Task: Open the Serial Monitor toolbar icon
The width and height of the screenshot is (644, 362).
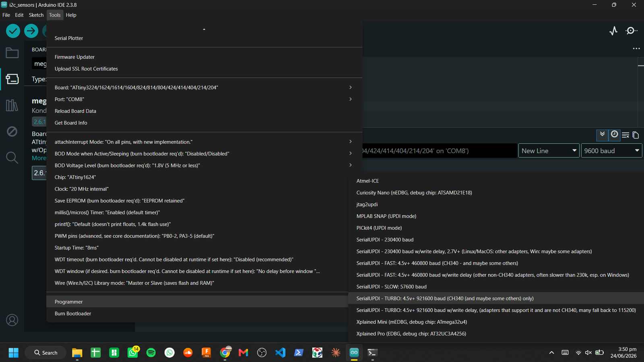Action: point(631,31)
